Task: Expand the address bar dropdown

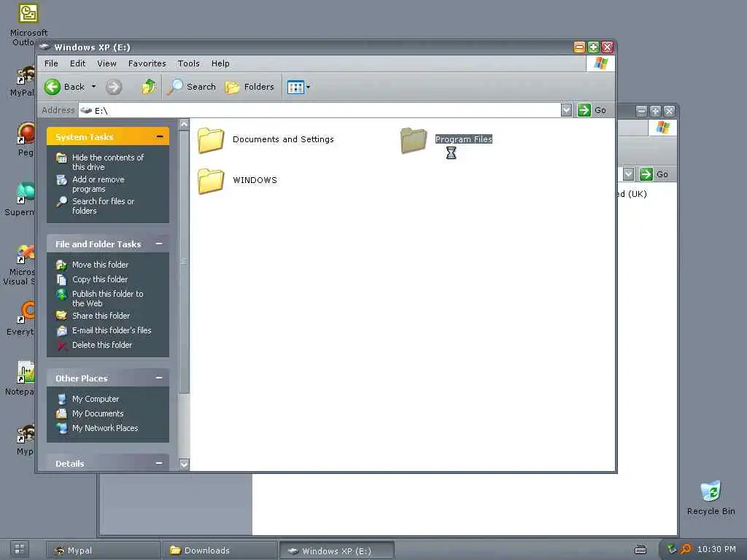Action: 566,110
